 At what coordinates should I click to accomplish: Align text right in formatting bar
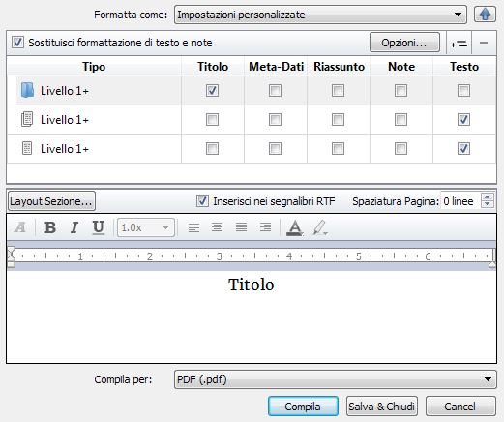[265, 227]
